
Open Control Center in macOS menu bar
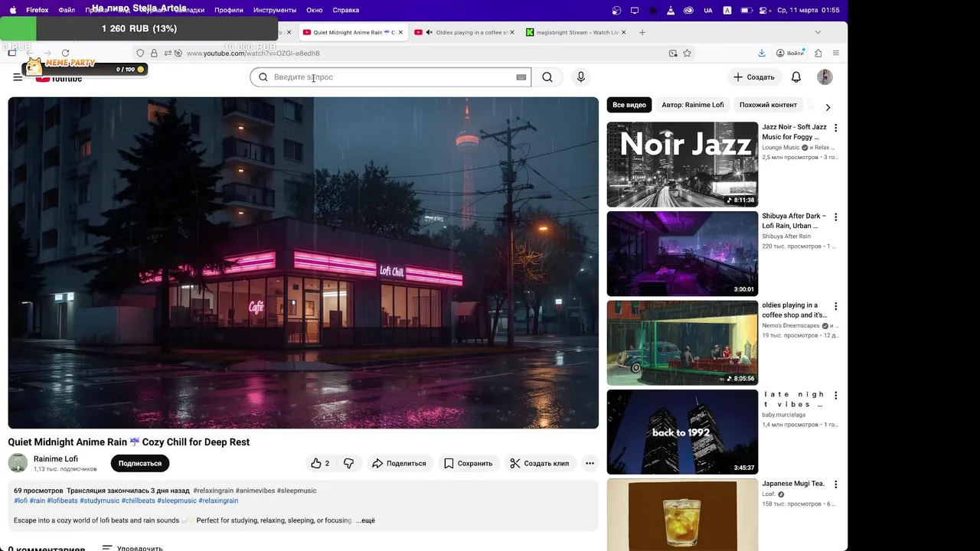click(764, 10)
